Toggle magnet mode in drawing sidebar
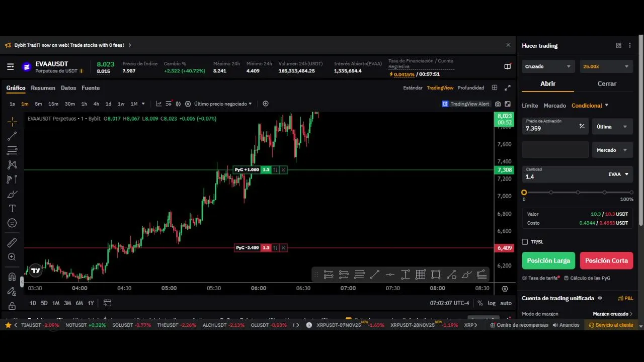The width and height of the screenshot is (644, 362). click(12, 277)
